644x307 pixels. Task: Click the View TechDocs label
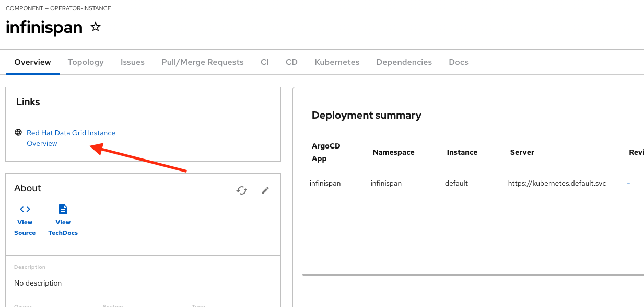point(63,228)
